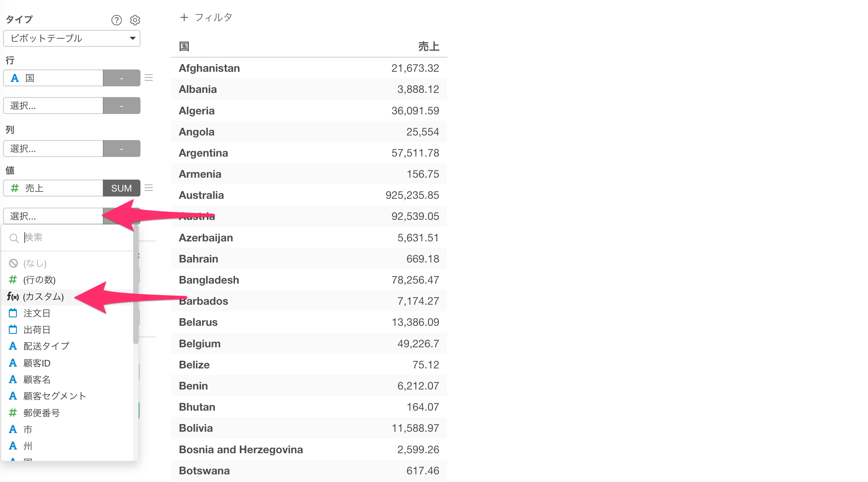
Task: Select 顧客セグメント column from list
Action: 54,396
